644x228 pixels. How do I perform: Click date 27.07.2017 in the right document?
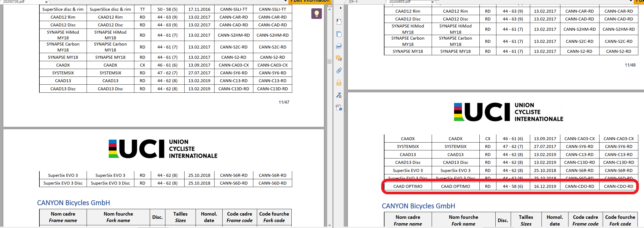click(x=545, y=146)
